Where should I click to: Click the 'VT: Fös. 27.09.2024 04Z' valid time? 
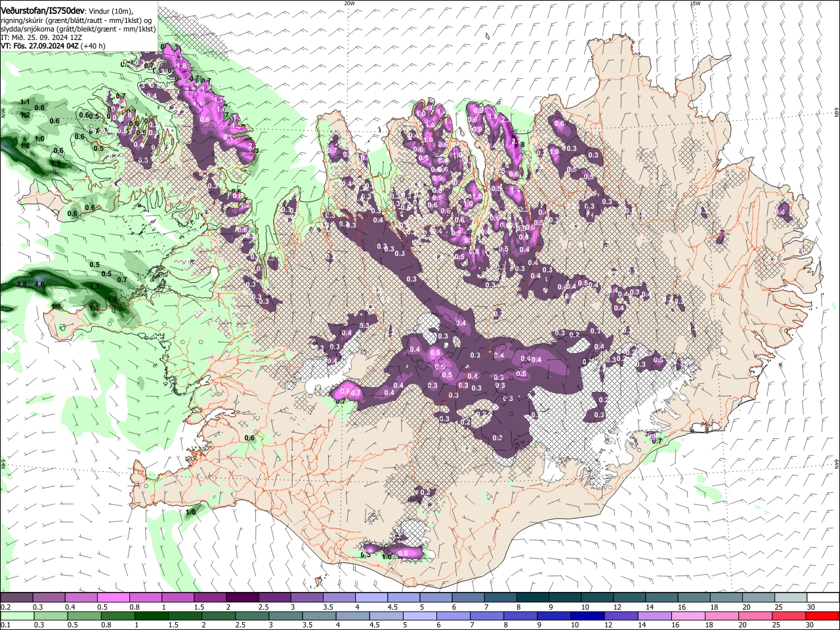click(39, 46)
